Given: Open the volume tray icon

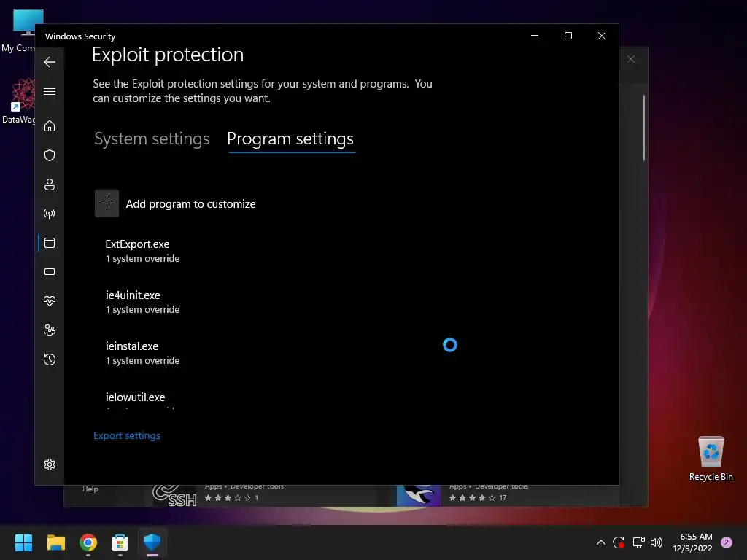Looking at the screenshot, I should coord(657,542).
